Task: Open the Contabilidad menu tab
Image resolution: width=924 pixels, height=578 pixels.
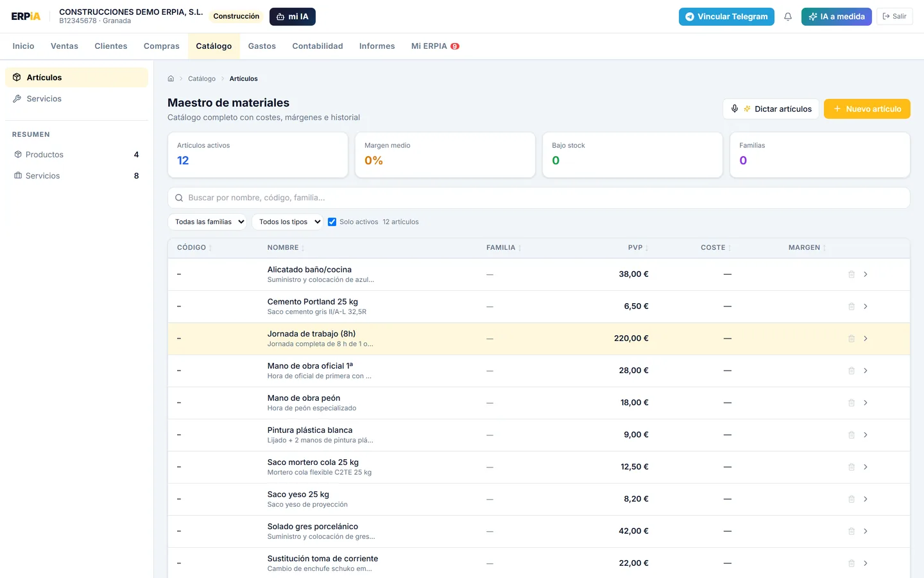Action: coord(318,46)
